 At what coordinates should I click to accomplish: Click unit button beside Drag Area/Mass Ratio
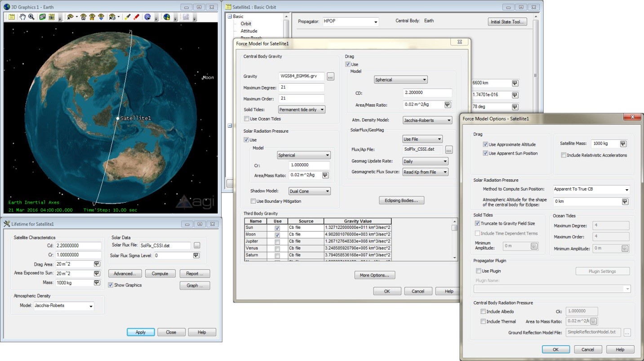coord(448,105)
